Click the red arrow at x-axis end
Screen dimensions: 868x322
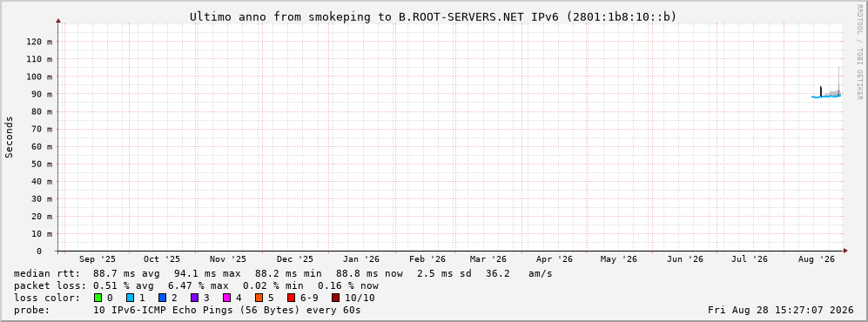point(845,252)
